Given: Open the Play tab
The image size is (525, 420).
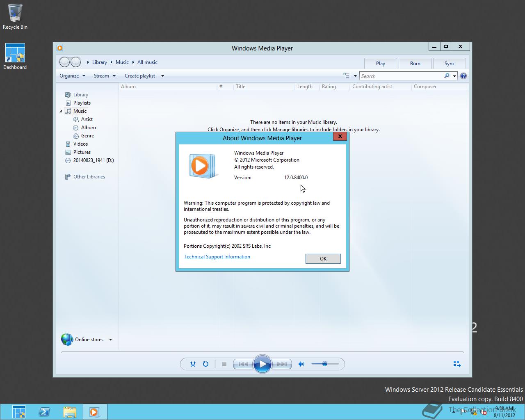Looking at the screenshot, I should point(380,63).
